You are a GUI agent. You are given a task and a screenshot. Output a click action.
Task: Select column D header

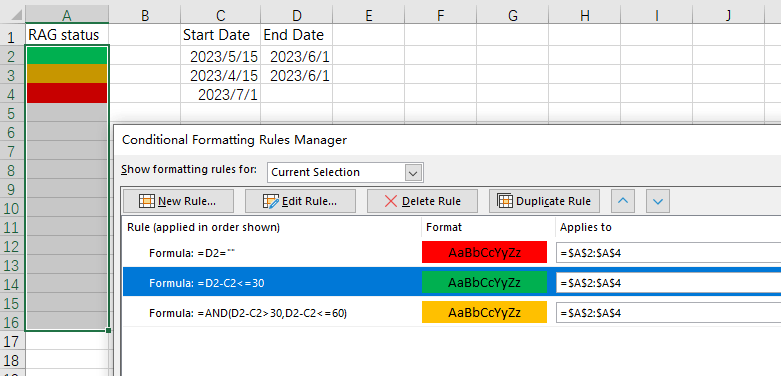(x=297, y=15)
